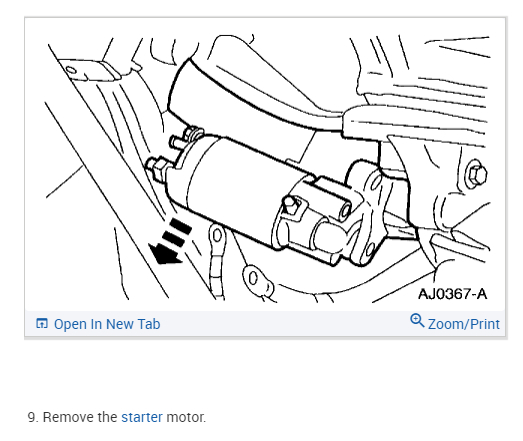This screenshot has height=441, width=523.
Task: Click the Open In New Tab icon
Action: (42, 324)
